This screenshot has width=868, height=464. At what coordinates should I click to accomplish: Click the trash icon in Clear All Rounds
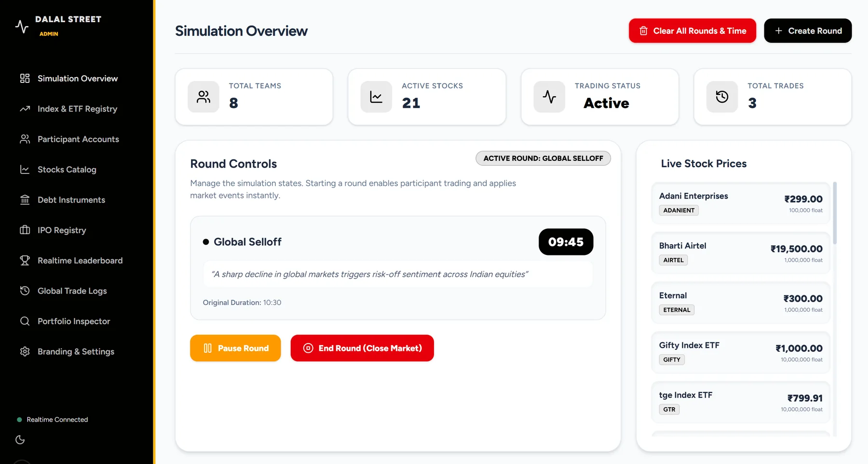[643, 31]
